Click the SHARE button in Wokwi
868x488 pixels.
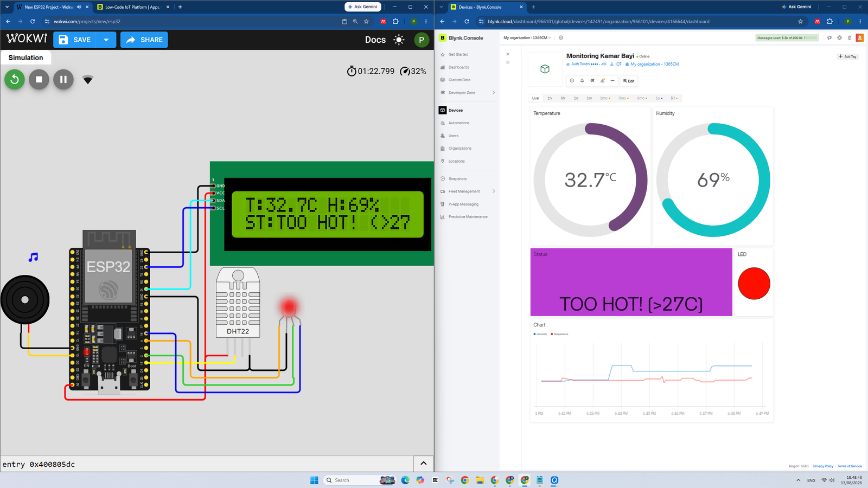144,40
